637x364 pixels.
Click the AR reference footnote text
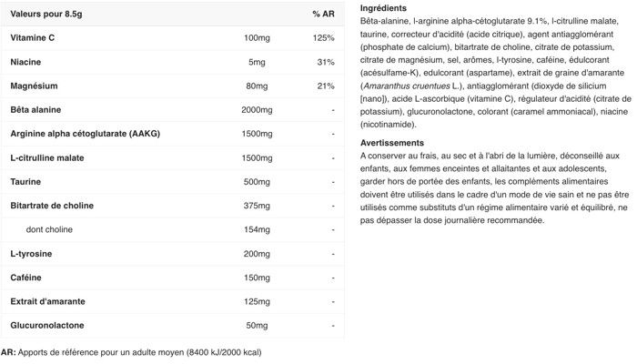coord(131,353)
